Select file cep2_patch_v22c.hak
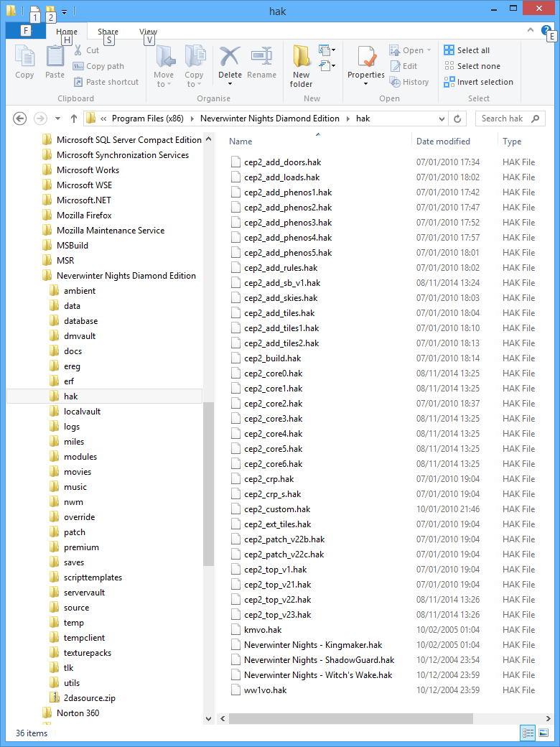Image resolution: width=560 pixels, height=747 pixels. pos(284,555)
